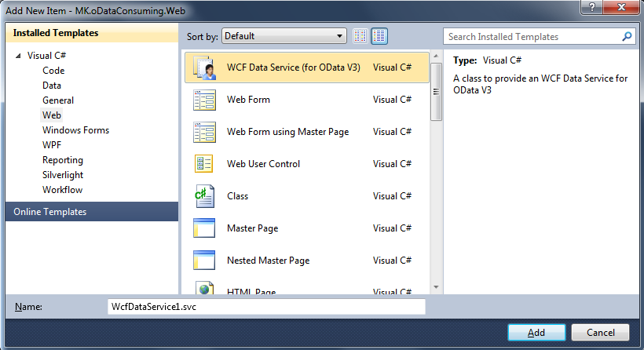The width and height of the screenshot is (644, 350).
Task: Click the Add button
Action: [536, 333]
